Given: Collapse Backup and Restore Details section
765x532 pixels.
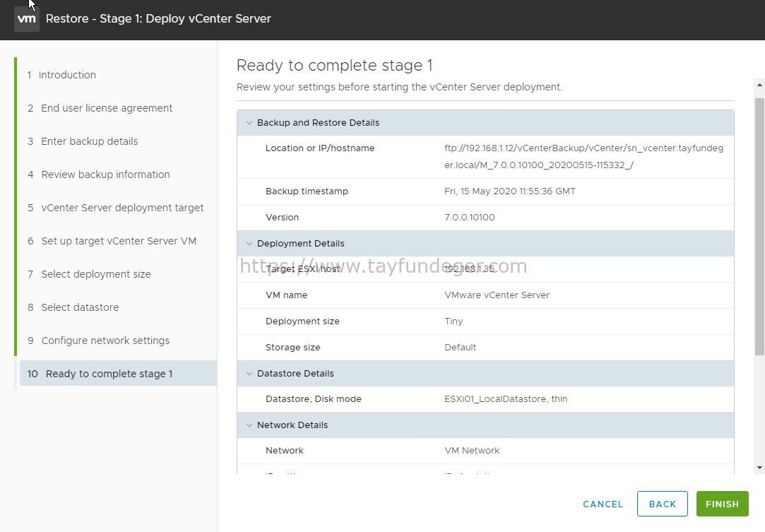Looking at the screenshot, I should (249, 123).
